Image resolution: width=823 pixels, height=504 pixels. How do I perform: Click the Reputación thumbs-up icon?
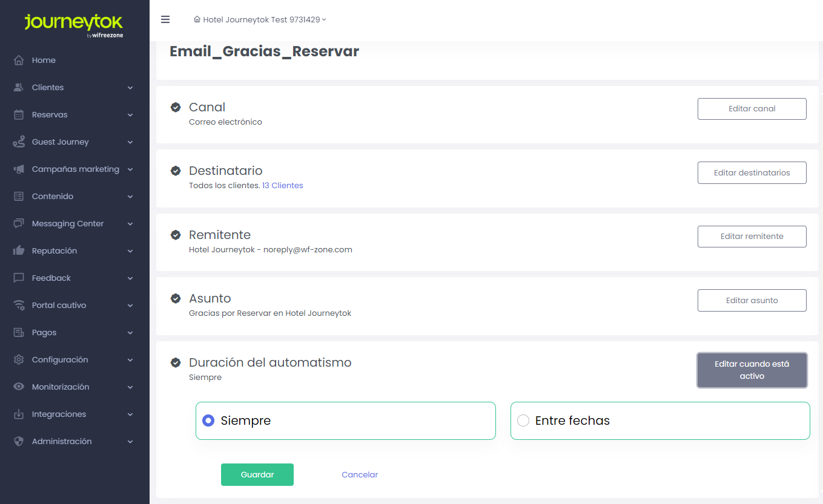click(19, 251)
